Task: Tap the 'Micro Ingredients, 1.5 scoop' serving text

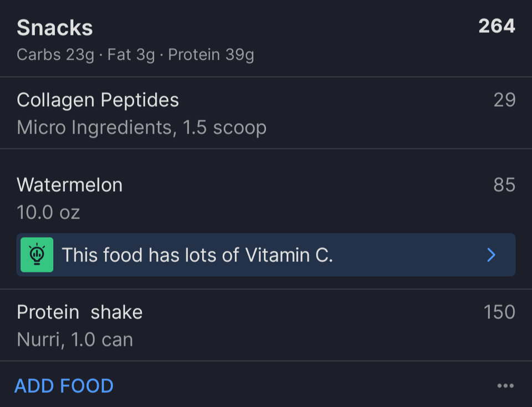Action: pyautogui.click(x=141, y=128)
